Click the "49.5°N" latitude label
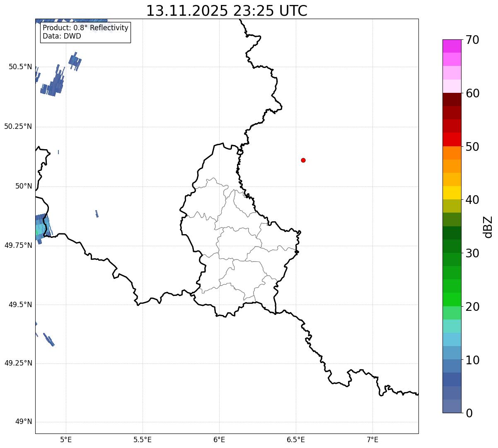 (x=20, y=305)
